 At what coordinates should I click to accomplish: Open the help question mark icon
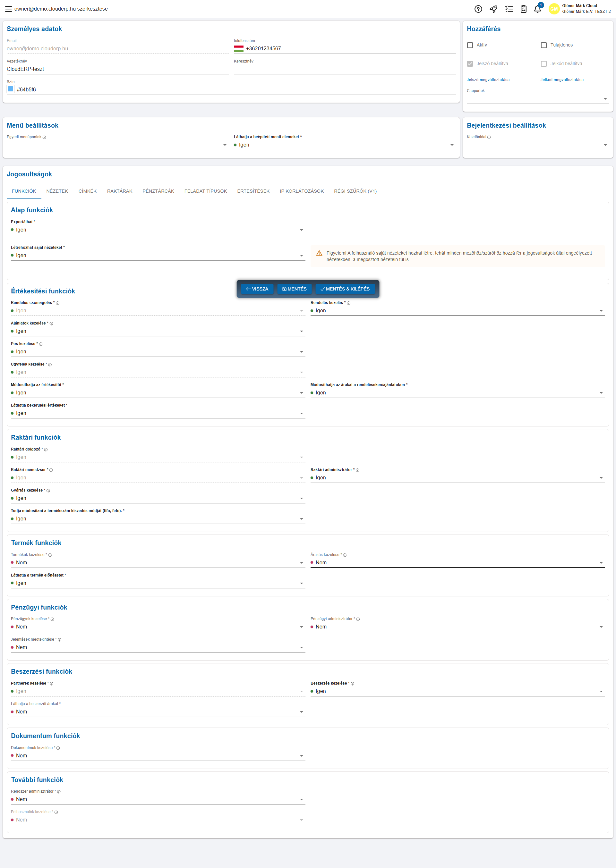pos(478,9)
